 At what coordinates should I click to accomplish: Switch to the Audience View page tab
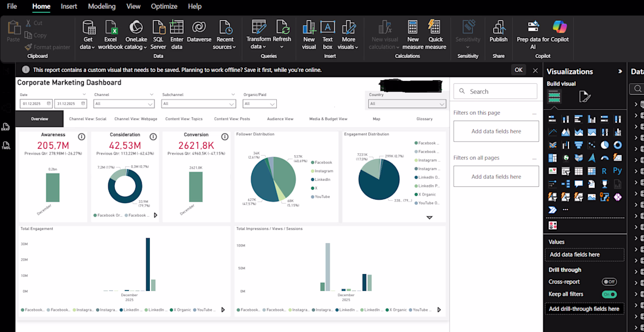pos(280,119)
